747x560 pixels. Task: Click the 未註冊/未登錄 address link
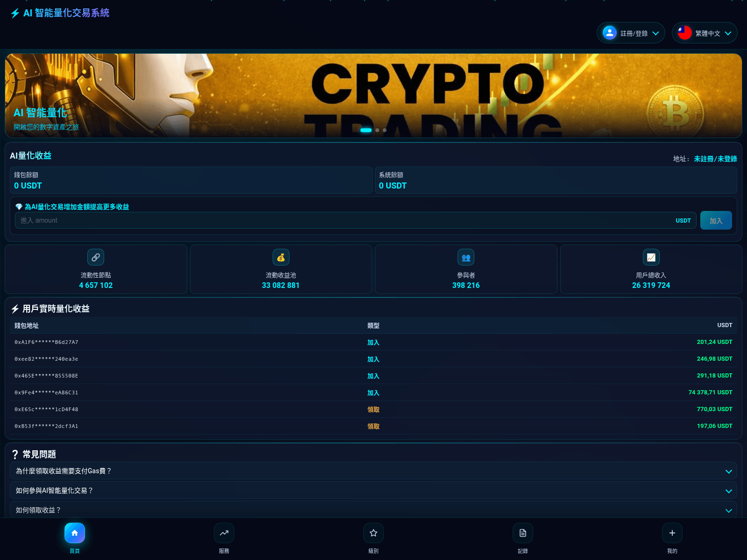[x=715, y=159]
